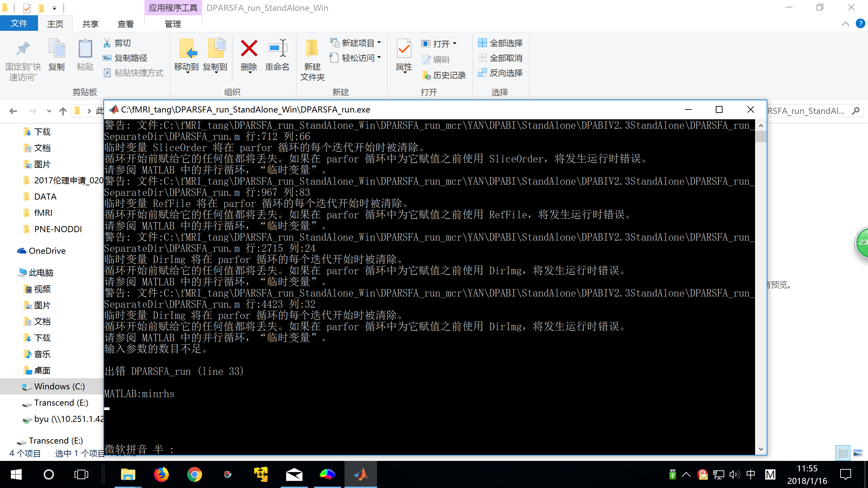The height and width of the screenshot is (488, 868).
Task: Click the Rename icon
Action: coord(277,48)
